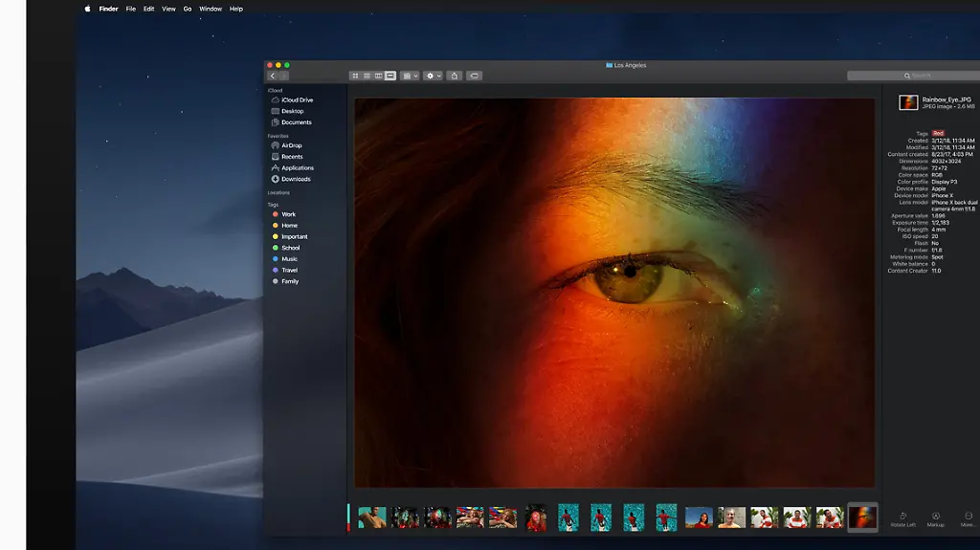Open AirDrop from the sidebar
Screen dimensions: 980x550
point(291,145)
